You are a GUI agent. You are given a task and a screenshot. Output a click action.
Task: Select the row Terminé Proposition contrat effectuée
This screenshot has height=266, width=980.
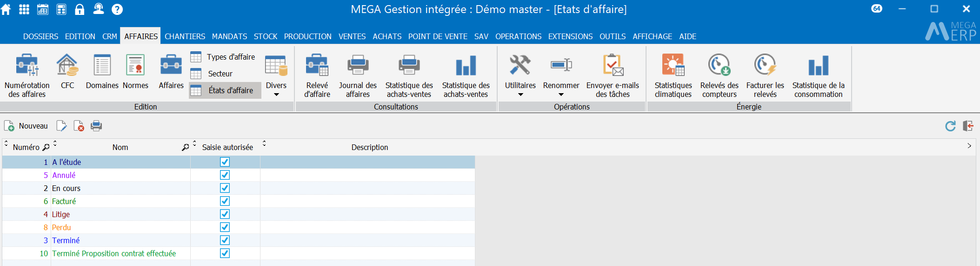[x=239, y=253]
